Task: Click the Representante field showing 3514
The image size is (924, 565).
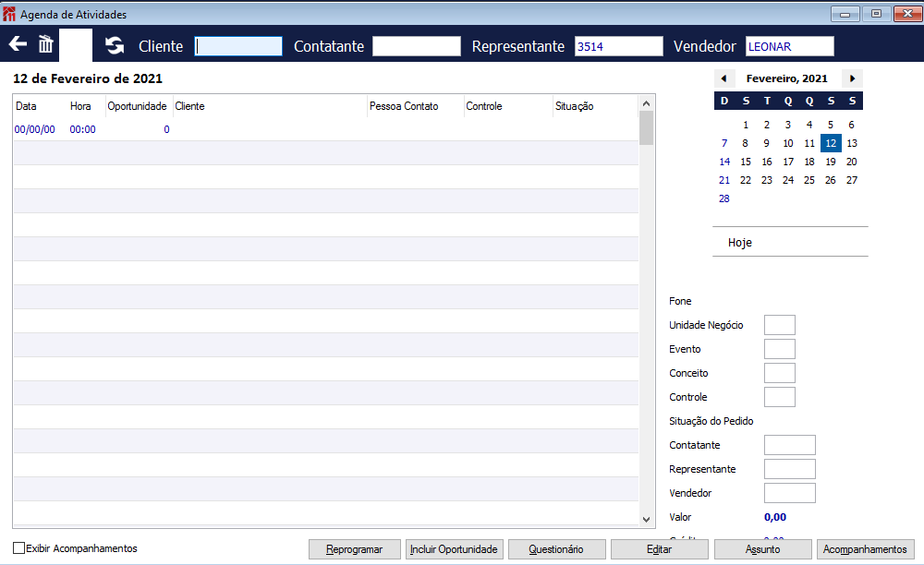Action: click(619, 46)
